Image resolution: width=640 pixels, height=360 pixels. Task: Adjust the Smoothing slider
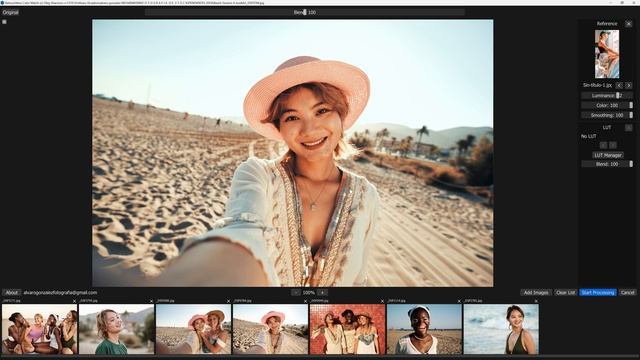607,116
